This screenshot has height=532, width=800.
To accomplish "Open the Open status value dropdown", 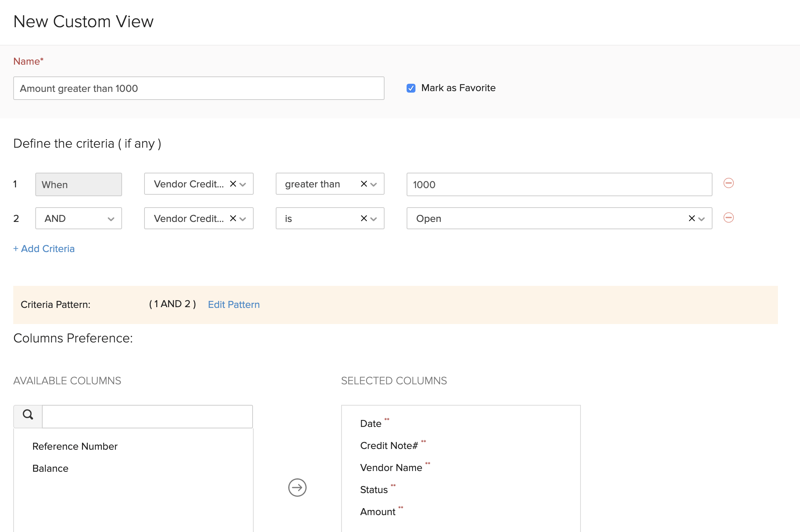I will (701, 218).
